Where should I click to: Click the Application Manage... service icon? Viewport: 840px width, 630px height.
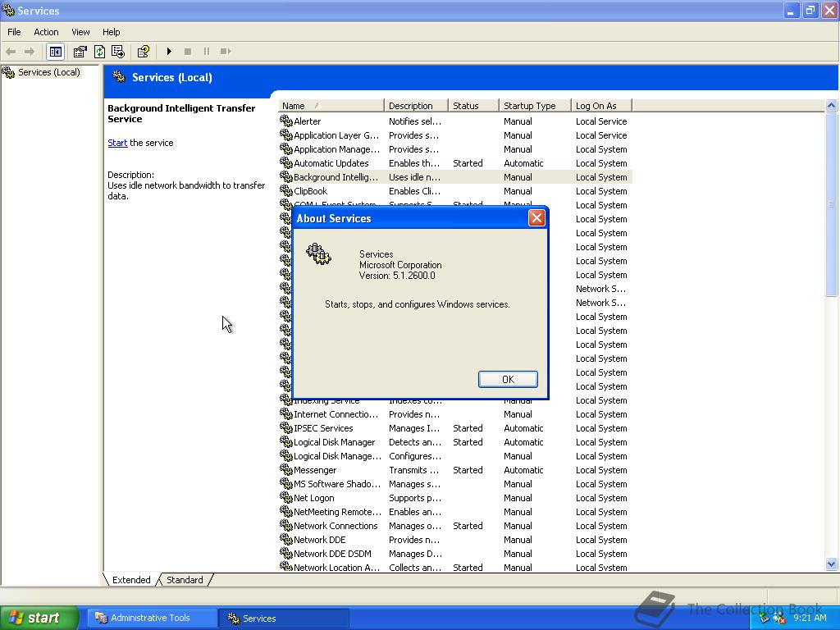click(286, 149)
